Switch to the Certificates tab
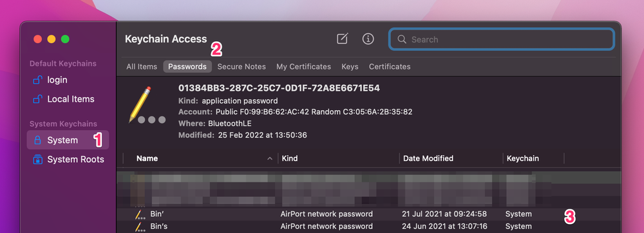 click(x=390, y=66)
